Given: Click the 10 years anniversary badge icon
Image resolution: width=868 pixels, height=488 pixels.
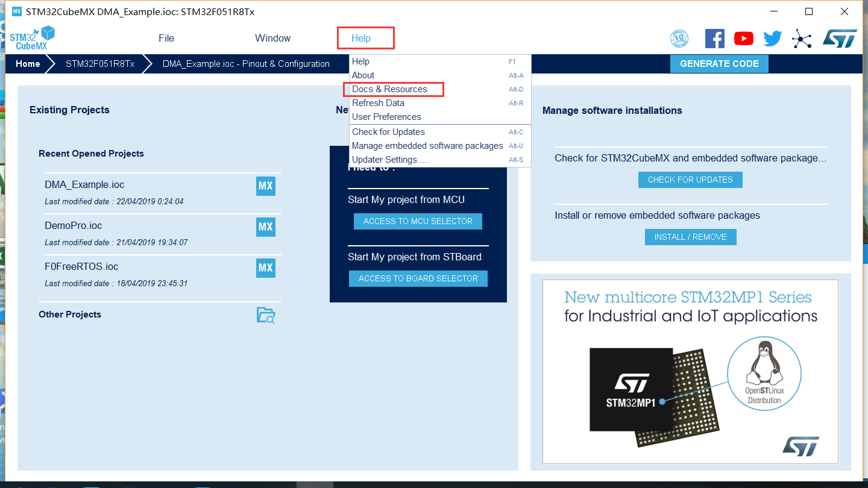Looking at the screenshot, I should [x=679, y=38].
